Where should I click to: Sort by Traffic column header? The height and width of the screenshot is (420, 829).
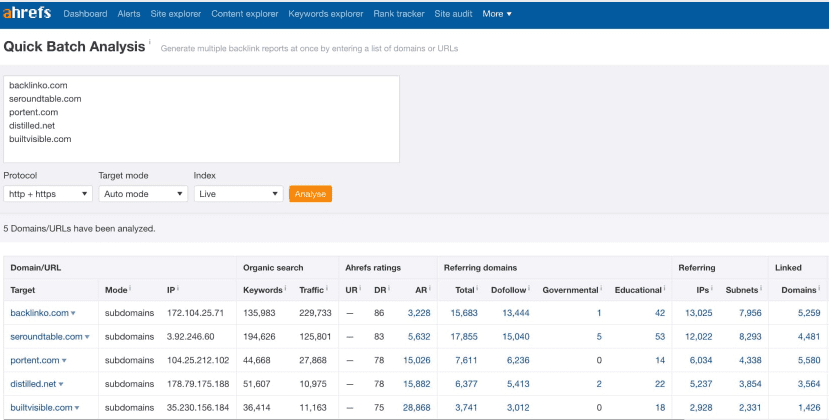coord(311,290)
